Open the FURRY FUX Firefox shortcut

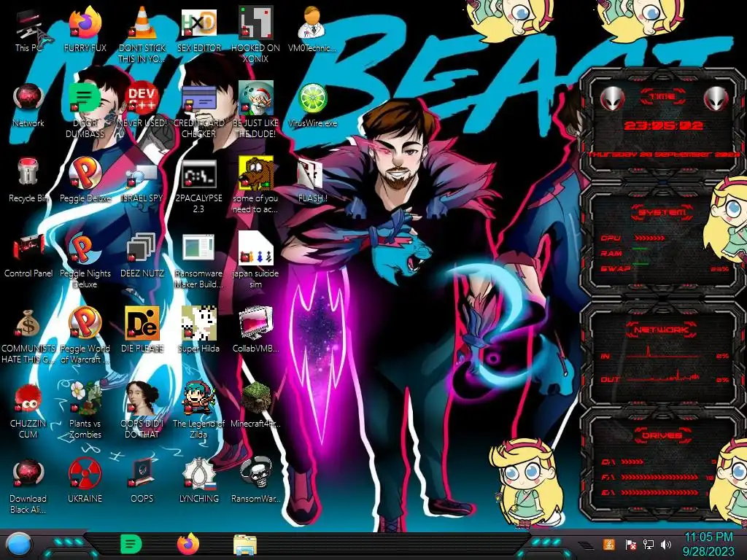click(x=85, y=29)
